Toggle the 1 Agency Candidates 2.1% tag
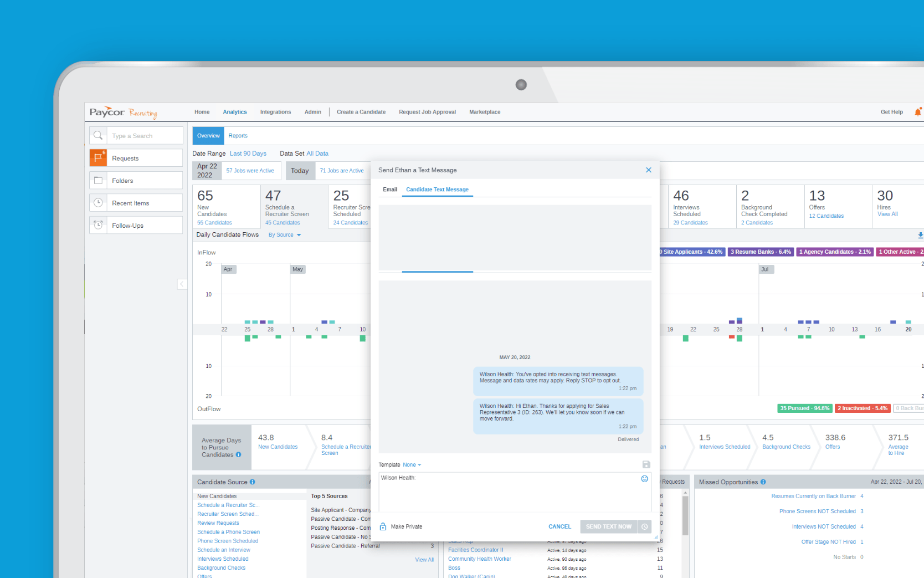The image size is (924, 578). click(835, 252)
